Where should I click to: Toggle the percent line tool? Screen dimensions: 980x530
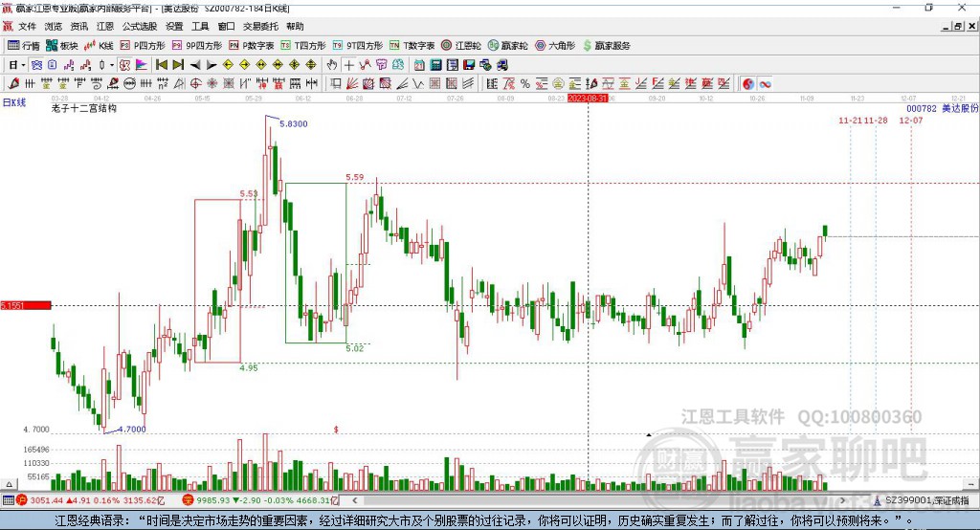click(525, 84)
